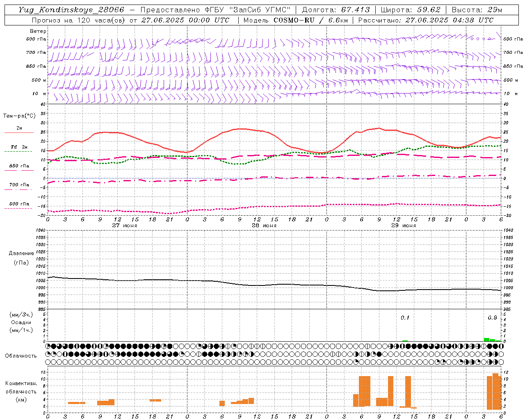This screenshot has height=420, width=525.
Task: Click the red line sample under the 2м legend
Action: [19, 132]
